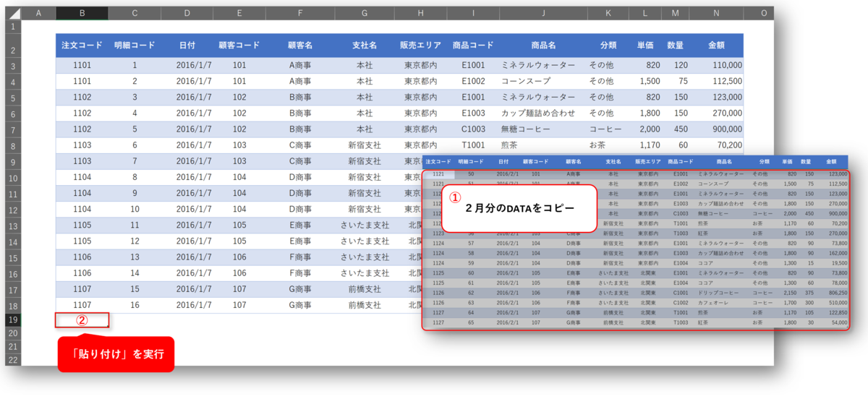Select G商事 customer cell in row 18
The width and height of the screenshot is (868, 412).
tap(300, 305)
